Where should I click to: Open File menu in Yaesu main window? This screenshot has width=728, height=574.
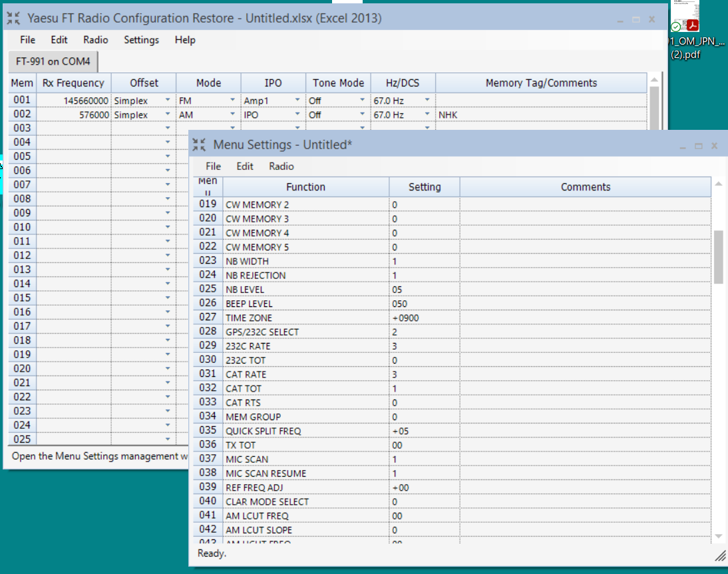click(27, 40)
